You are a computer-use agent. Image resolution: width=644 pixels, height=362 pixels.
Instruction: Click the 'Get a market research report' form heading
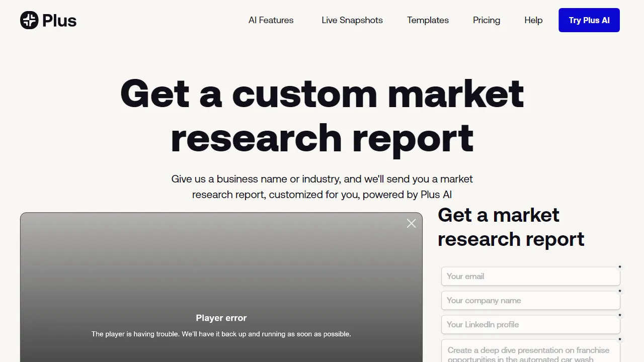pyautogui.click(x=511, y=227)
